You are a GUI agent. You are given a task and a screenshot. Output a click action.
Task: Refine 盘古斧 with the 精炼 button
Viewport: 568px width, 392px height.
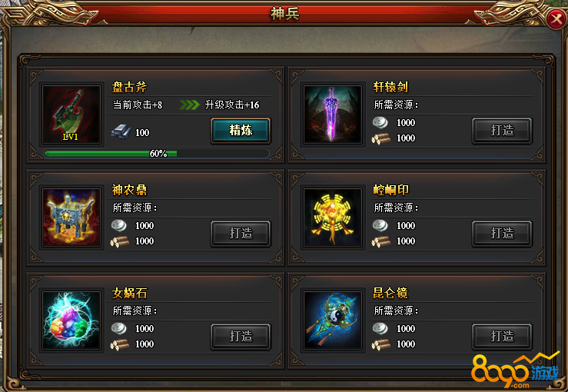tap(241, 131)
